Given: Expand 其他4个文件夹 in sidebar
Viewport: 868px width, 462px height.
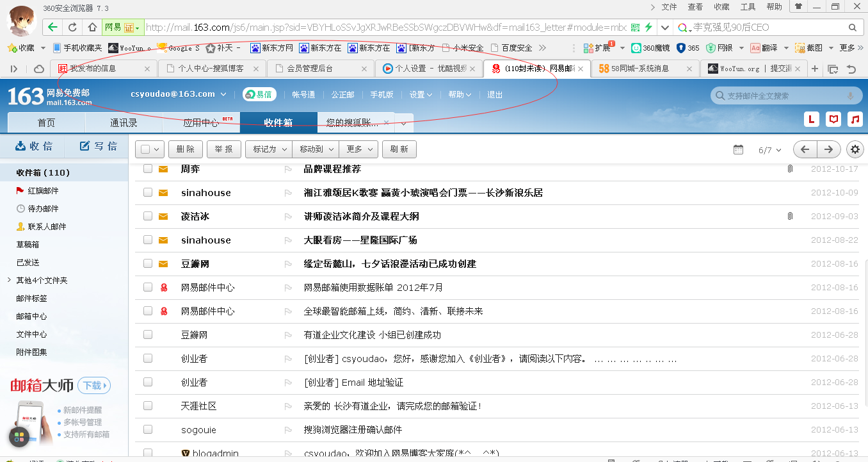Looking at the screenshot, I should 9,280.
